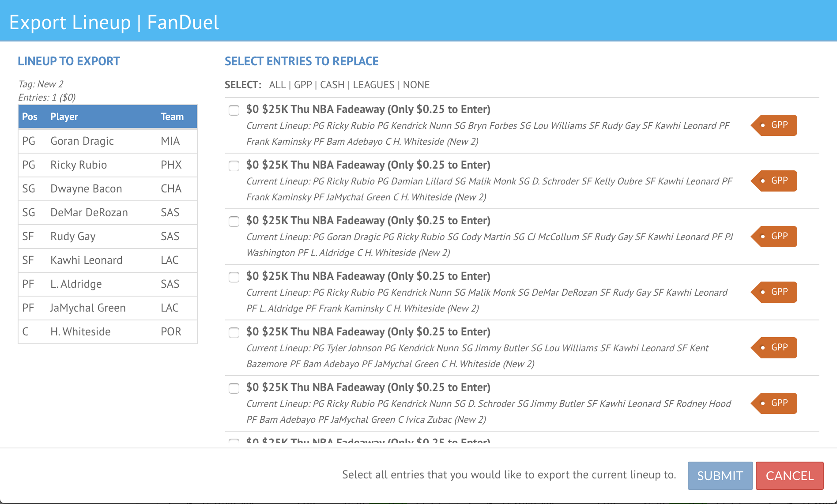Click the GPP tag on the third contest entry
Image resolution: width=837 pixels, height=504 pixels.
(x=773, y=236)
